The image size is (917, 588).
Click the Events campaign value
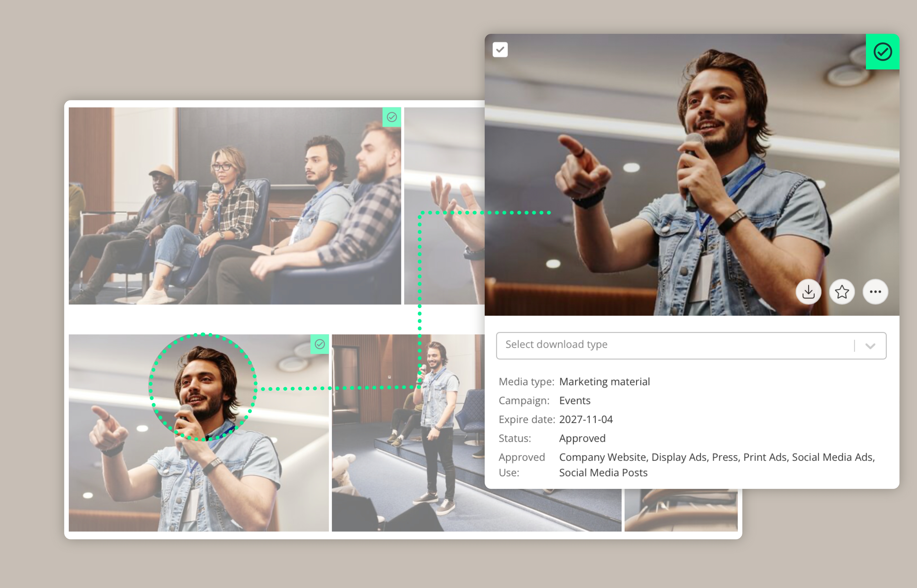(575, 400)
